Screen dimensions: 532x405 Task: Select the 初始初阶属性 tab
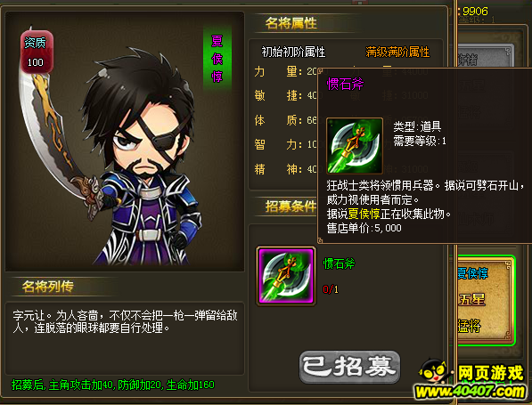click(293, 52)
